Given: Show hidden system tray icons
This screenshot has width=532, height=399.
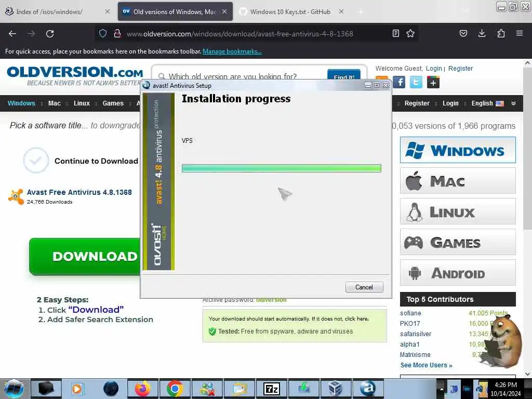Looking at the screenshot, I should [x=442, y=389].
